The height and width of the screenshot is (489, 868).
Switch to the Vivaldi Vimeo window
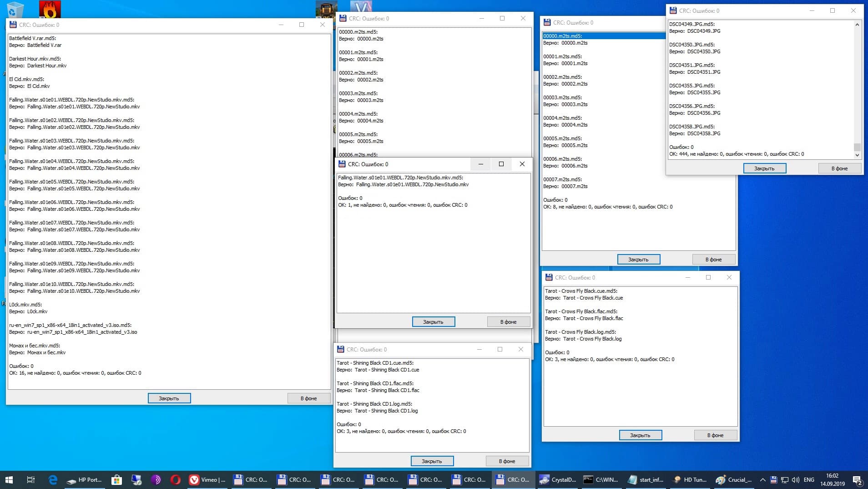(x=207, y=479)
